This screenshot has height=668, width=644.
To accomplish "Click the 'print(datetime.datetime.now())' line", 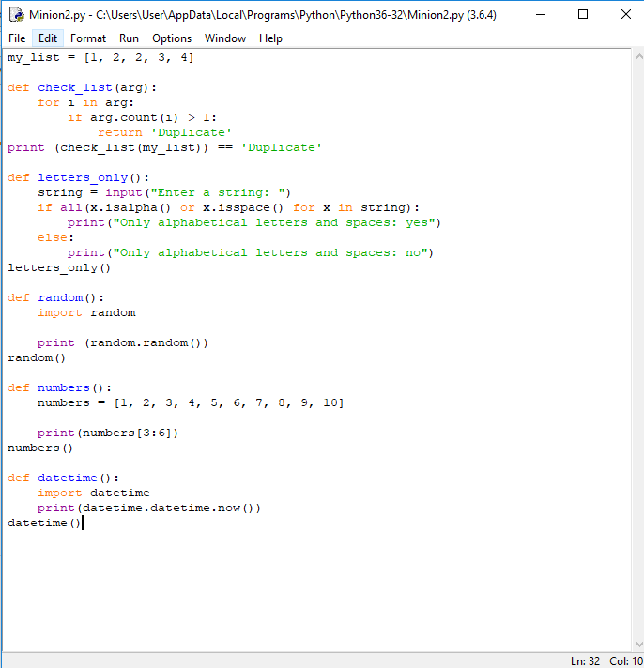I will [x=149, y=508].
